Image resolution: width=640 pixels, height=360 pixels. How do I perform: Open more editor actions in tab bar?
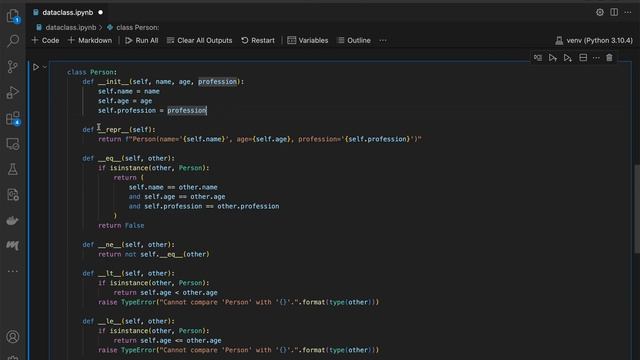pos(628,12)
